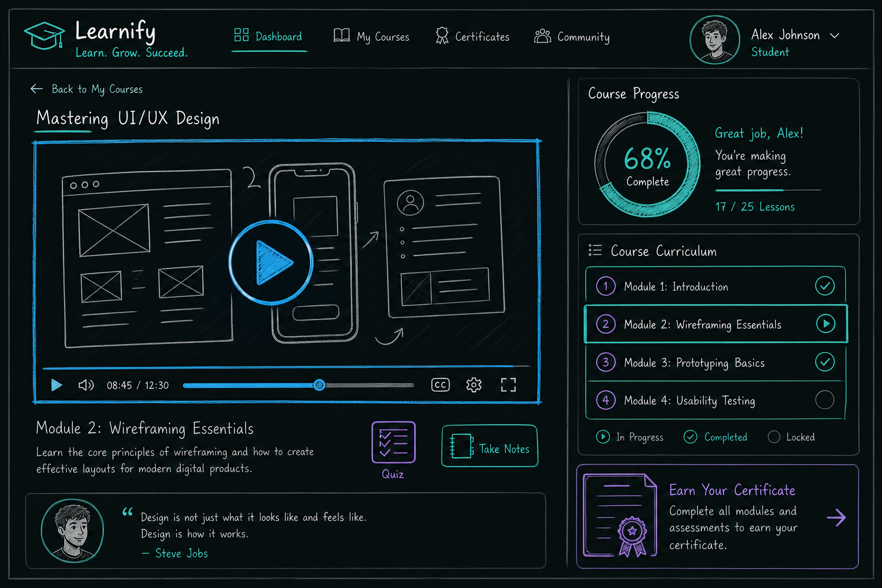The image size is (882, 588).
Task: Follow the Back to My Courses link
Action: point(97,89)
